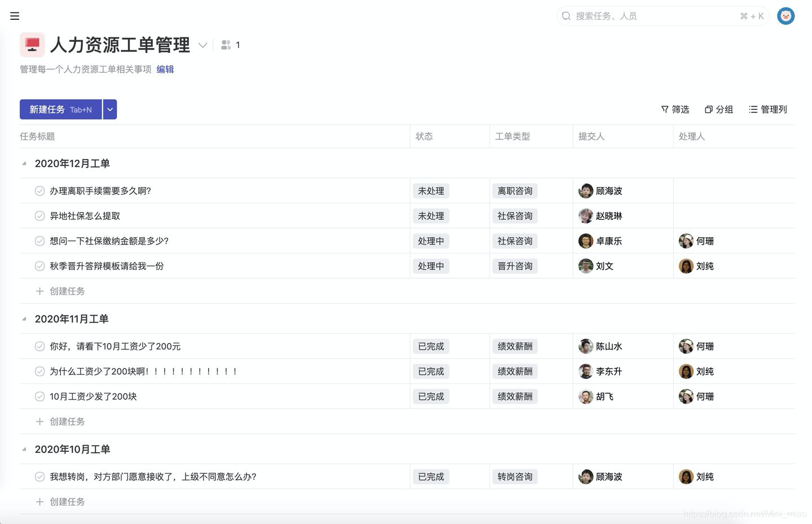Collapse the 2020年11月工单 group
The height and width of the screenshot is (524, 812).
click(24, 319)
